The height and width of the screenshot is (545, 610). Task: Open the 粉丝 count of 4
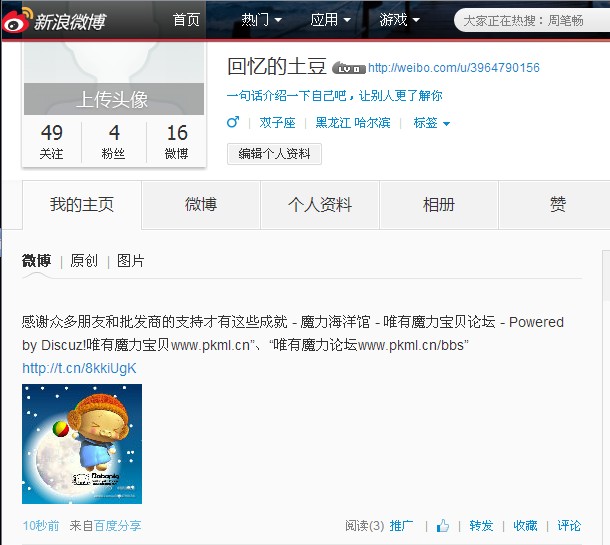(114, 141)
